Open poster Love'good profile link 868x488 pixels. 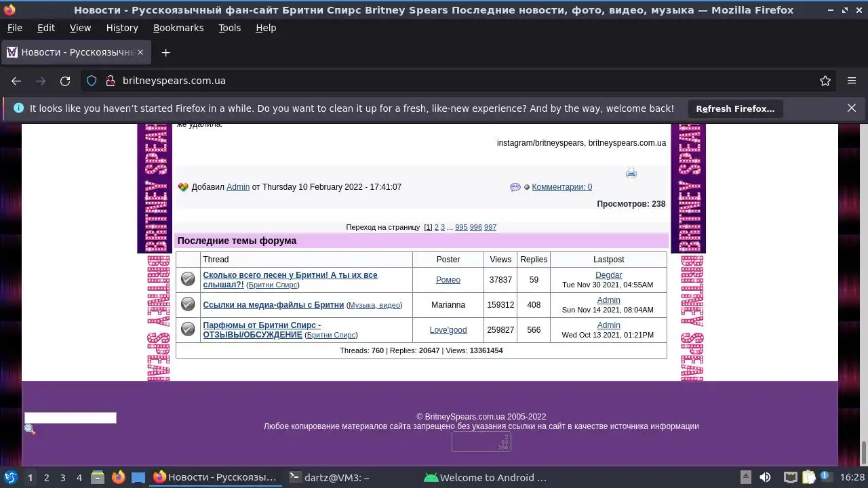pos(448,330)
